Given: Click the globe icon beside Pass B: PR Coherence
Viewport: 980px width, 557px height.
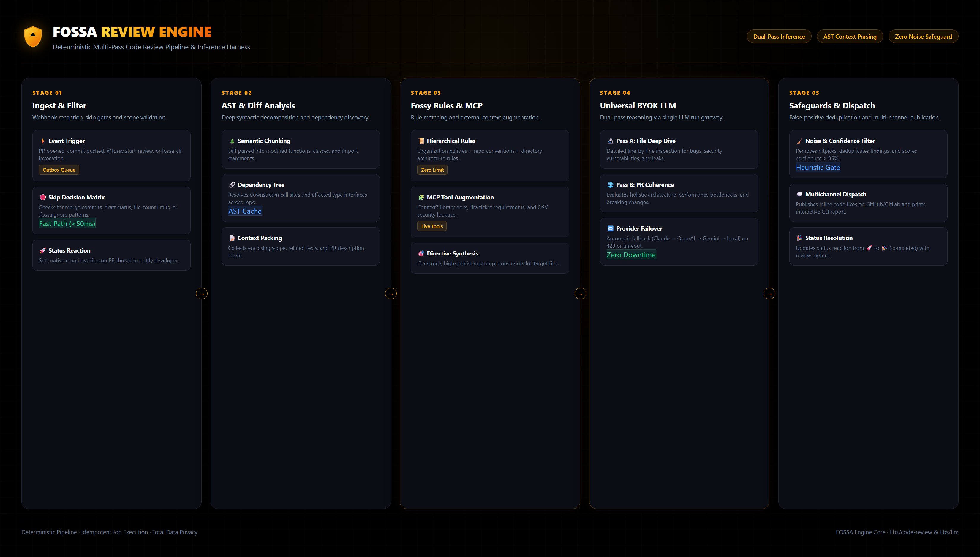Looking at the screenshot, I should coord(610,185).
